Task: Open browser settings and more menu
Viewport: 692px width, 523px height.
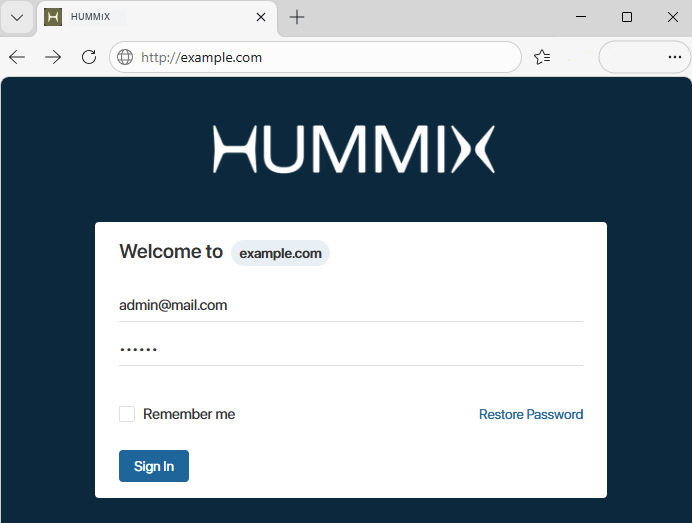Action: coord(674,57)
